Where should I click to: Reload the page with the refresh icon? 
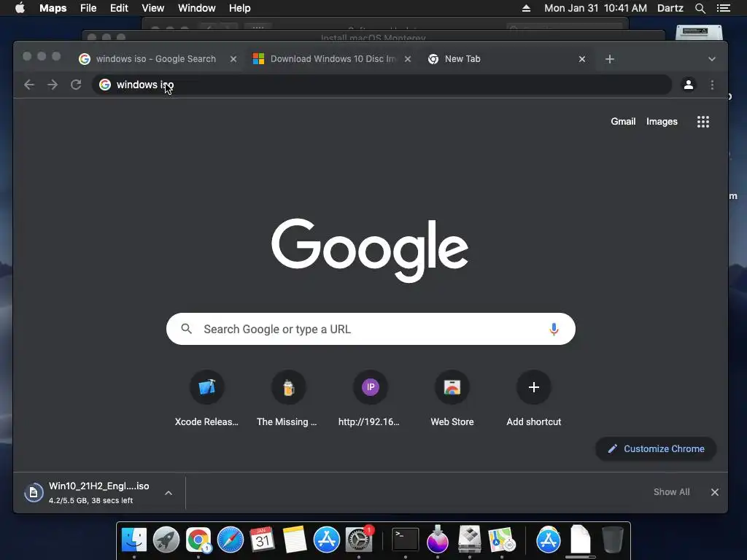tap(76, 85)
